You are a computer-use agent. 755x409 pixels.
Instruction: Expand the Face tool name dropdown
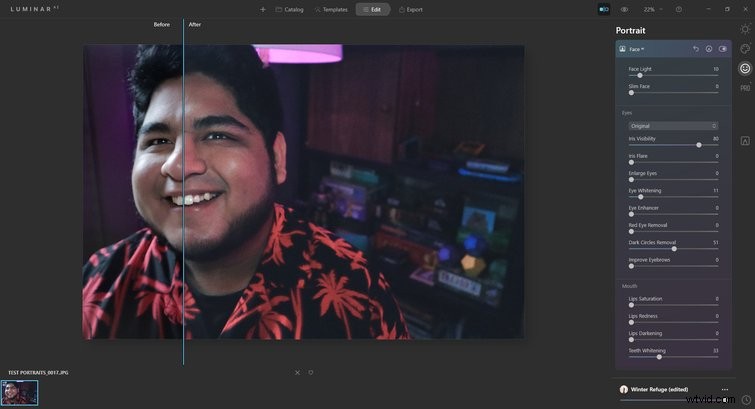tap(637, 49)
